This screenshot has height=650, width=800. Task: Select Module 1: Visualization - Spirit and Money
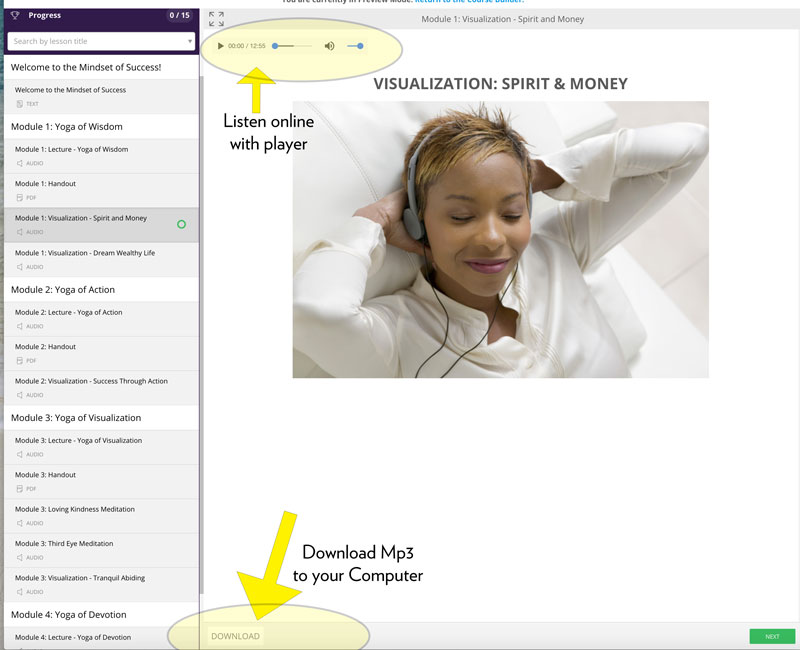coord(101,225)
